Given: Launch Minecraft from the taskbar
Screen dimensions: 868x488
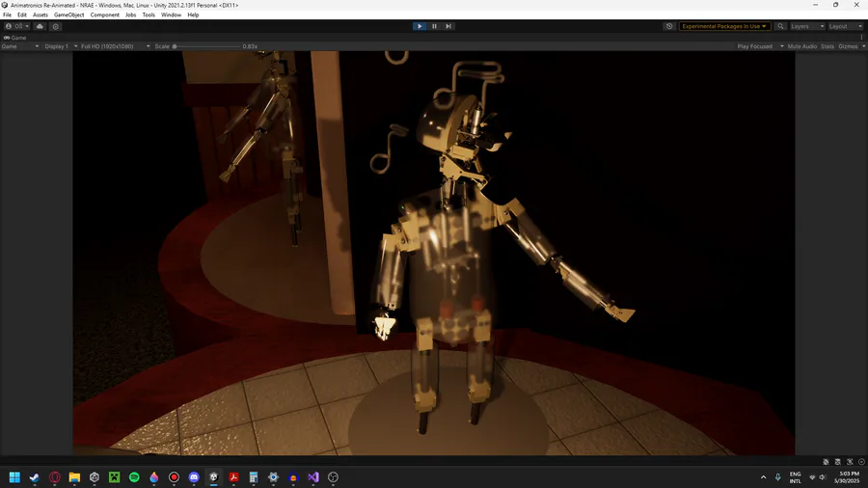Looking at the screenshot, I should coord(114,477).
